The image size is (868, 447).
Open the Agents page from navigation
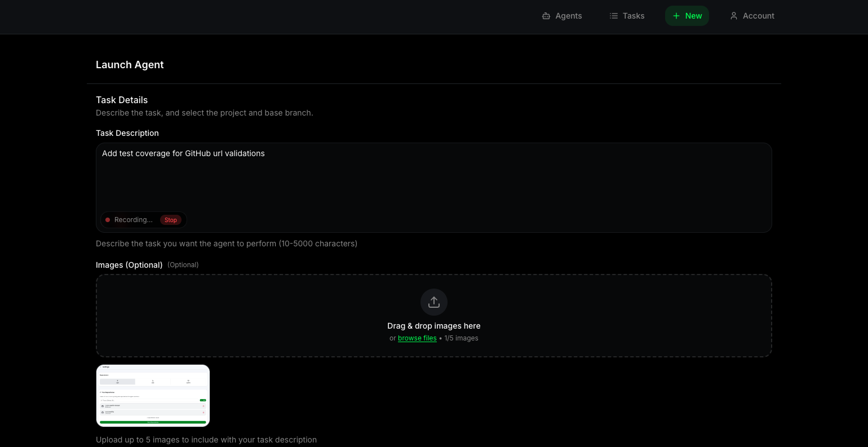pos(568,16)
